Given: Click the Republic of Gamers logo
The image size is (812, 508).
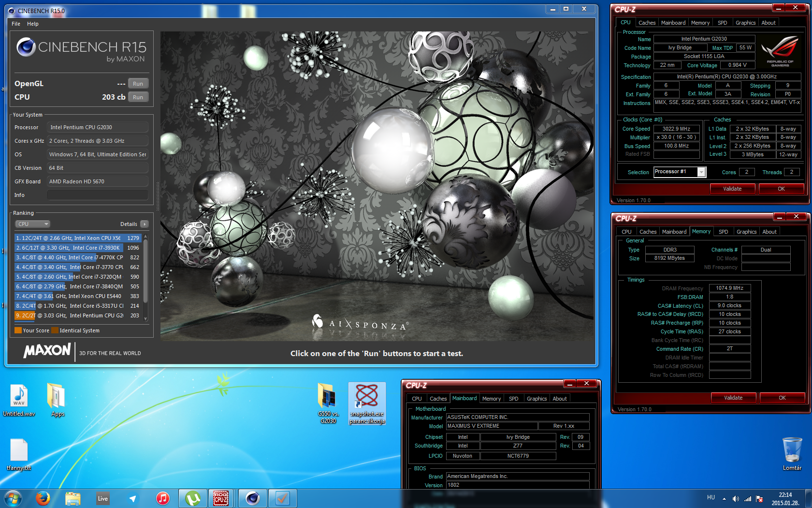Looking at the screenshot, I should click(x=780, y=51).
